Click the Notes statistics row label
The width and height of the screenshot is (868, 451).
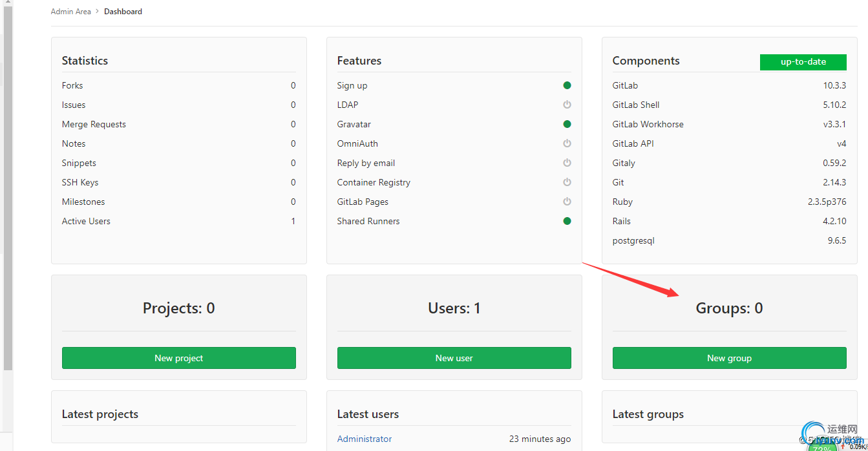click(x=74, y=143)
